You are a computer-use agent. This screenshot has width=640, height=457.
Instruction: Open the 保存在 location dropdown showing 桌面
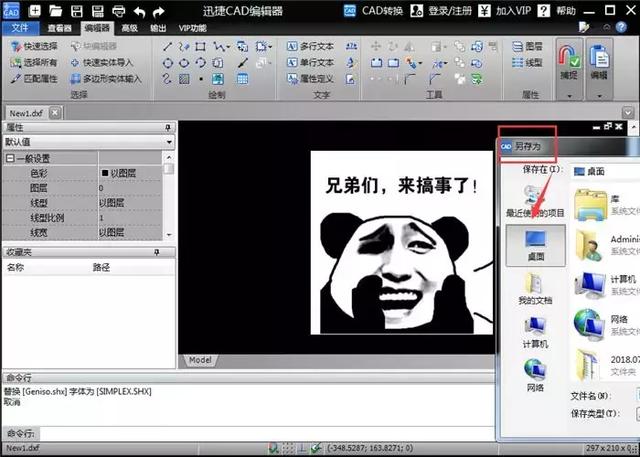click(x=606, y=172)
